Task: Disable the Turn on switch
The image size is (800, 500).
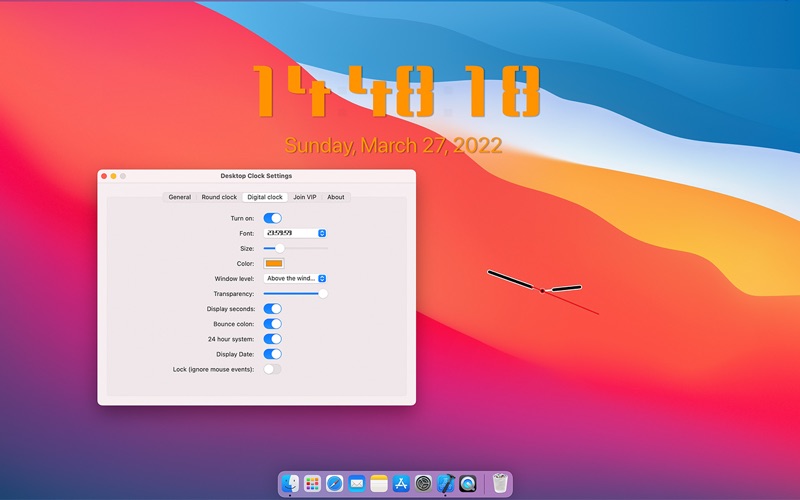Action: coord(272,218)
